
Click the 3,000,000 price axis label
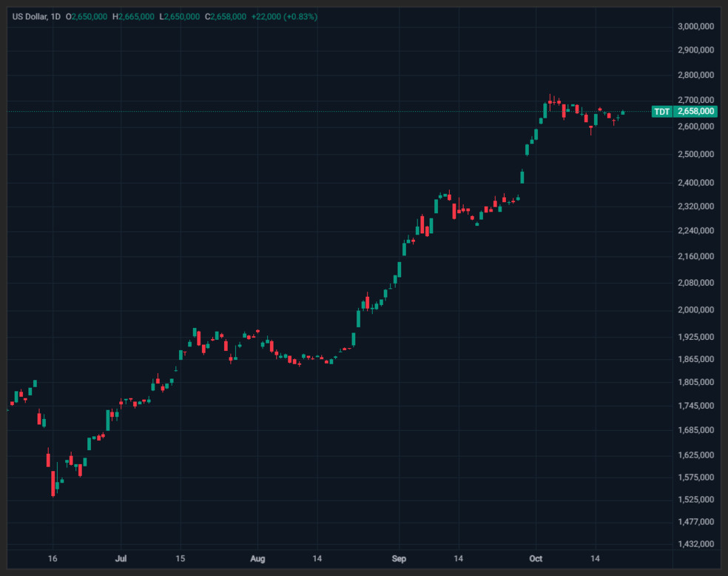click(695, 27)
